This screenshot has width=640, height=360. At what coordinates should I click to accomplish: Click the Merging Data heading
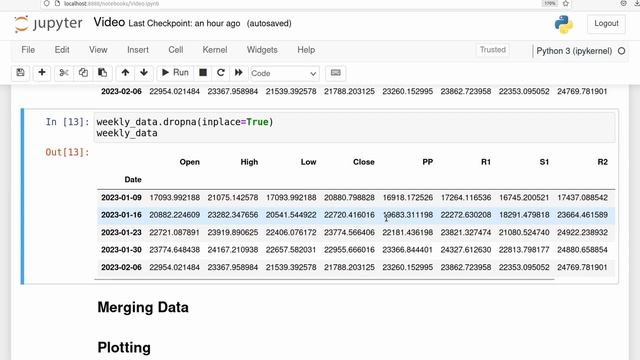(x=143, y=307)
